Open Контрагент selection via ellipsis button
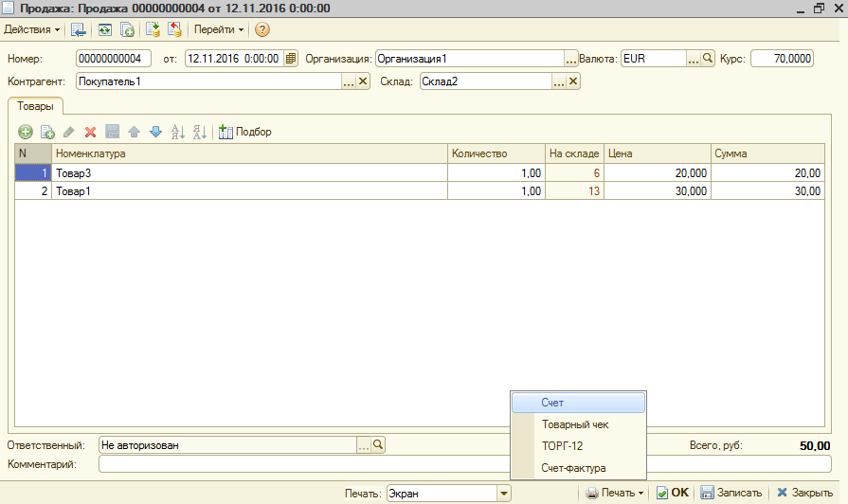This screenshot has width=848, height=504. 349,81
